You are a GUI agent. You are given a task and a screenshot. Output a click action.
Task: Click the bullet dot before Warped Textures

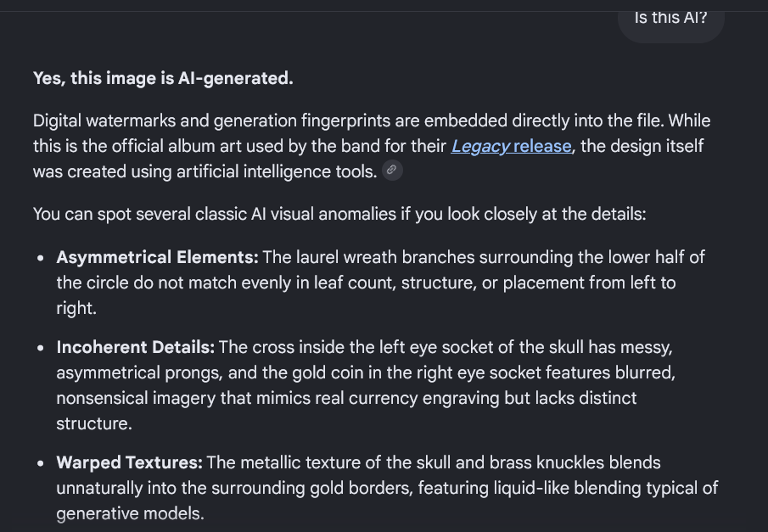[41, 463]
